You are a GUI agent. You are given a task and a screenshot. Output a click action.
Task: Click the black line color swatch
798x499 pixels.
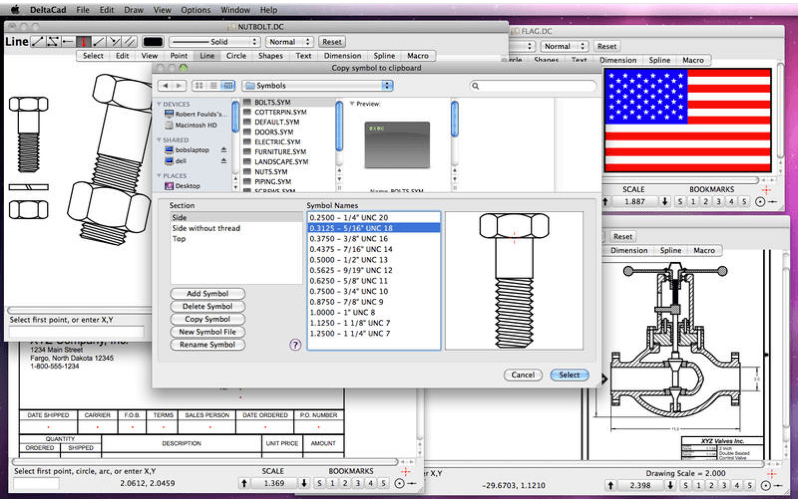coord(153,42)
